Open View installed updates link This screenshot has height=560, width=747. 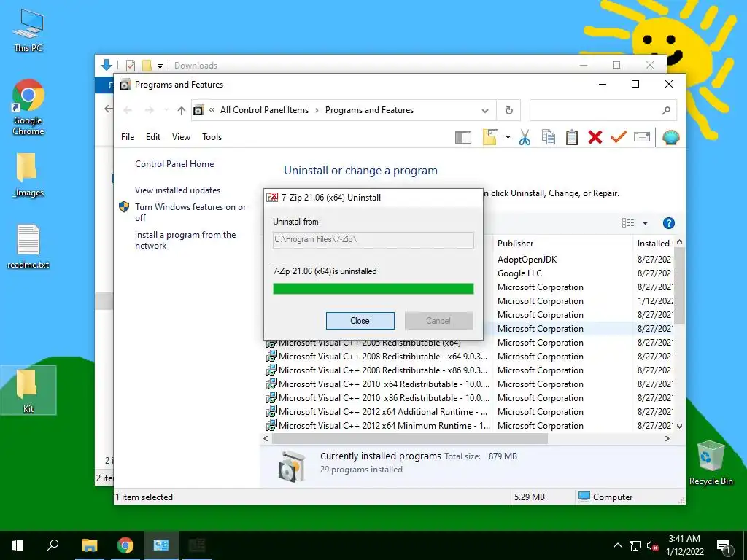(178, 190)
